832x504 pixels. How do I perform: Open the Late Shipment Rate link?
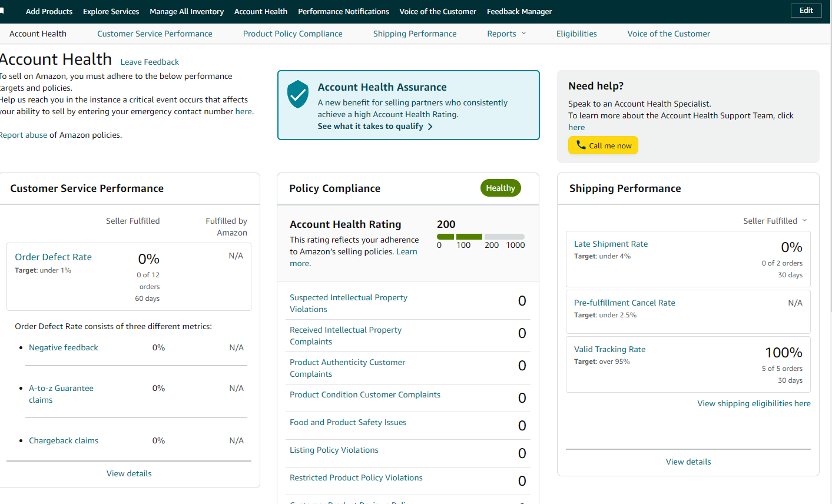point(611,244)
